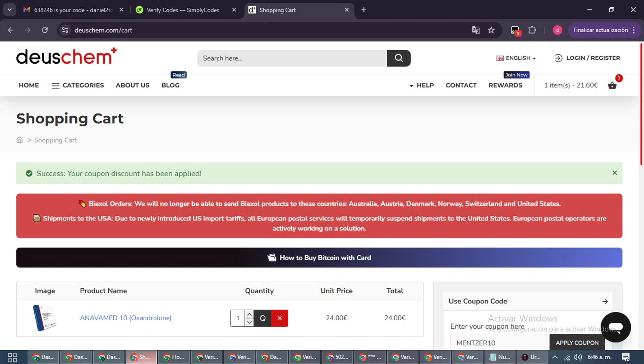Screen dimensions: 644x364
Task: Open the ABOUT US page
Action: [133, 86]
